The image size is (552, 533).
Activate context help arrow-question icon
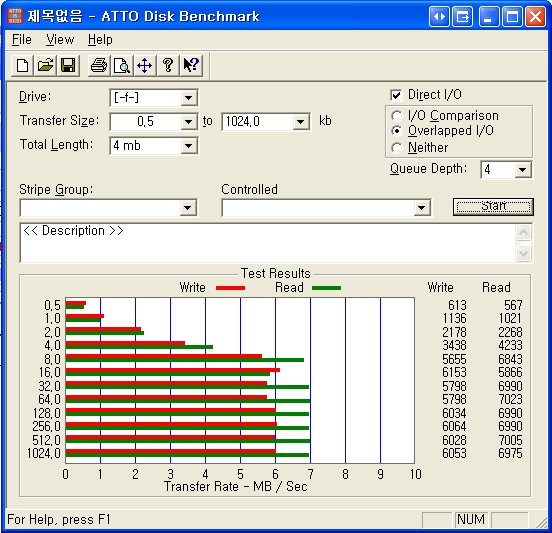[x=191, y=65]
